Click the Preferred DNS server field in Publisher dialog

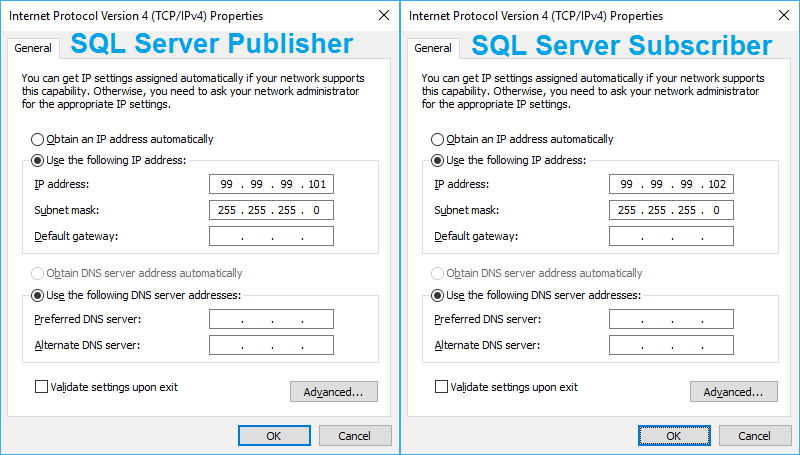(271, 319)
